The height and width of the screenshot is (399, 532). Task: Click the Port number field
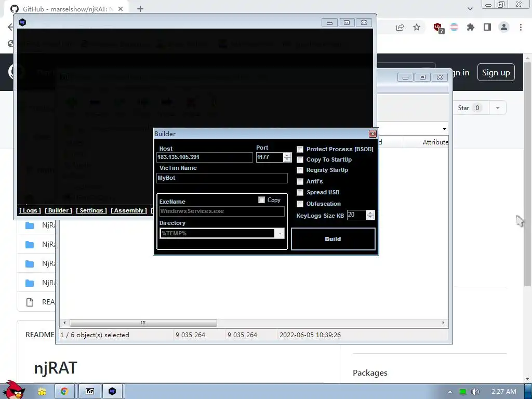[x=270, y=157]
